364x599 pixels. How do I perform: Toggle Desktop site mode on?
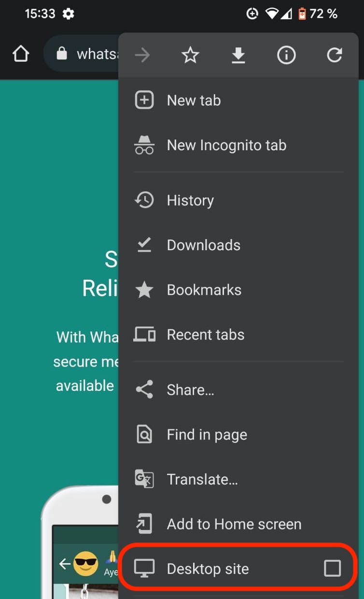coord(207,569)
